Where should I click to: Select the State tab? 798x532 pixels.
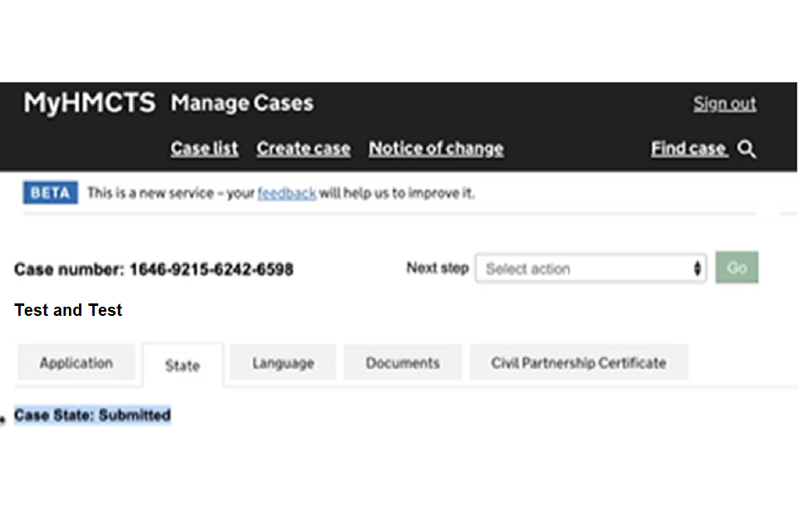[182, 365]
